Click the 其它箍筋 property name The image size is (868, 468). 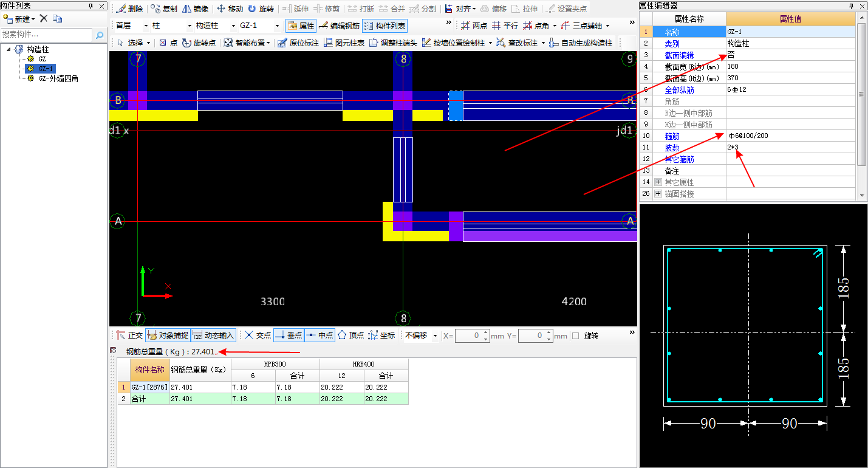coord(679,159)
